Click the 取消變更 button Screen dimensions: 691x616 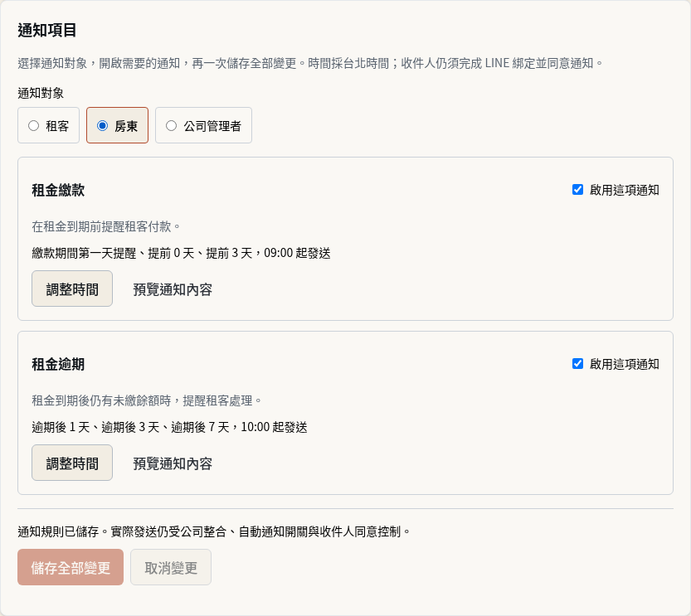point(171,567)
